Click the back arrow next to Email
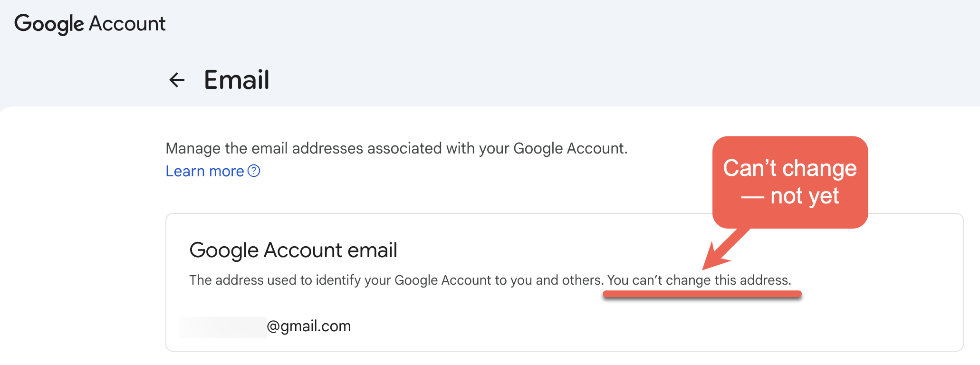Viewport: 980px width, 365px height. click(x=177, y=80)
